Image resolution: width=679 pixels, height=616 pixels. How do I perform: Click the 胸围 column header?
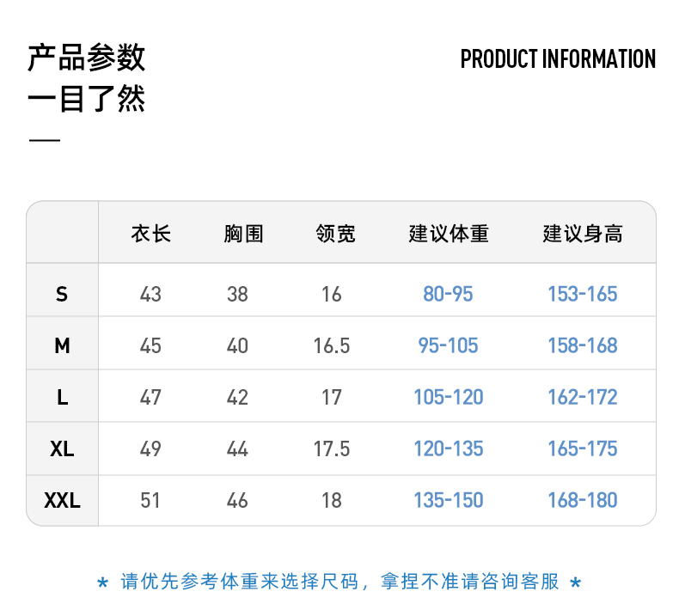click(x=243, y=234)
